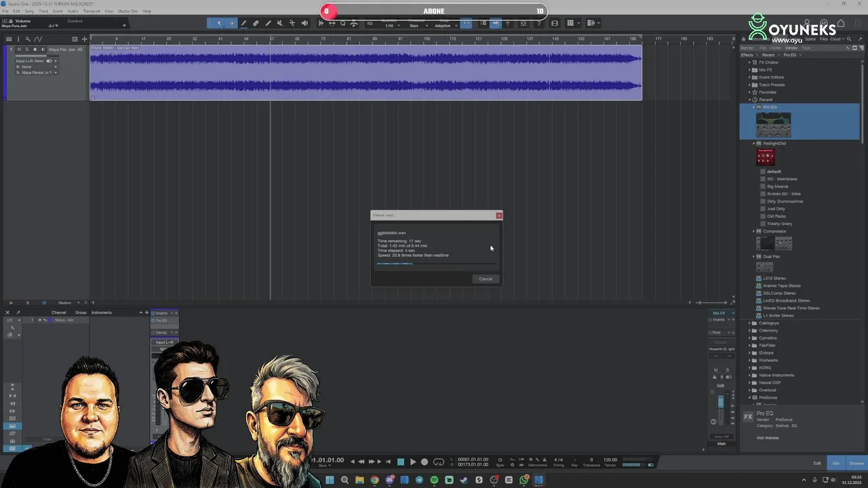Screen dimensions: 868x488
Task: Open Telegram from the taskbar
Action: click(419, 480)
